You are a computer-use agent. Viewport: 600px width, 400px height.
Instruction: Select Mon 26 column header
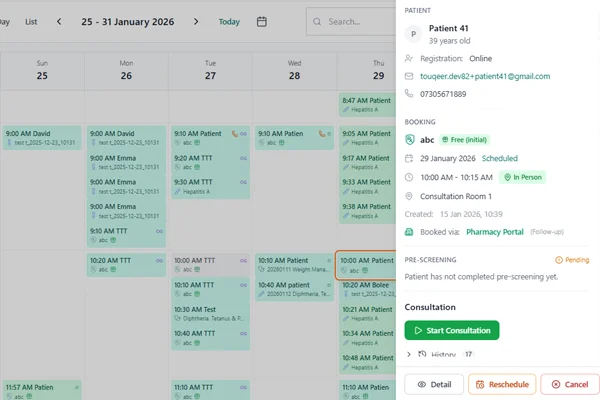126,71
